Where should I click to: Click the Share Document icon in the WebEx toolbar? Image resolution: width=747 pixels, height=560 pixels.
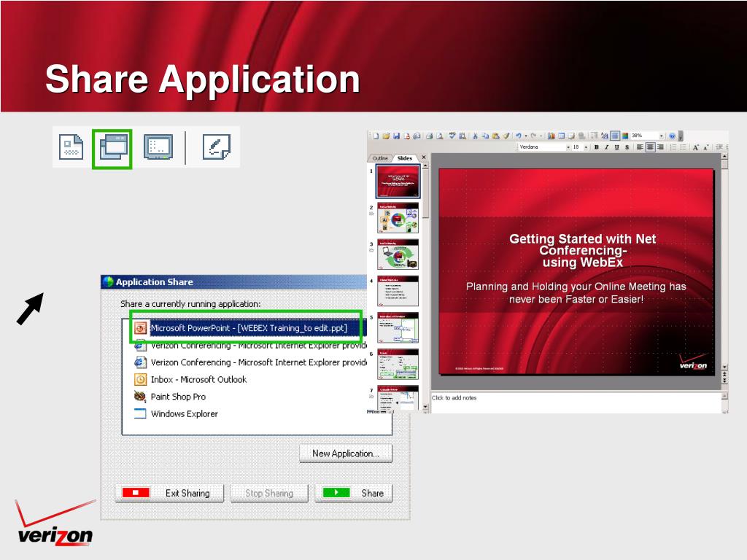[x=71, y=147]
